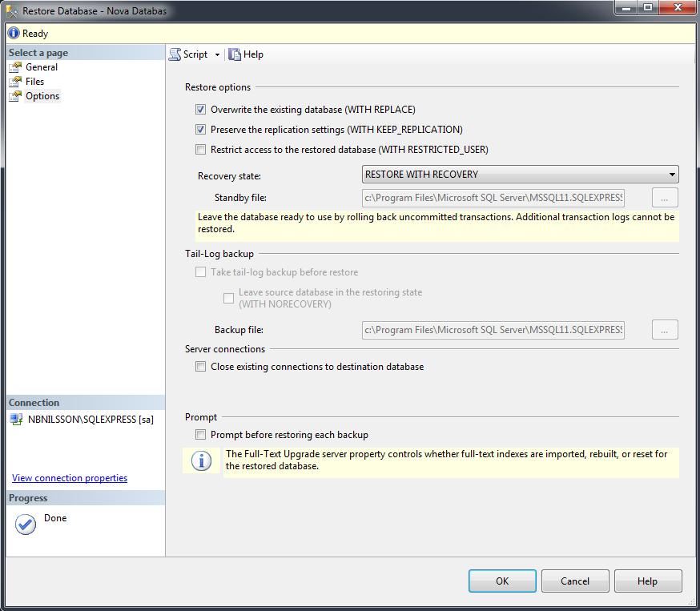Click the server connection icon
This screenshot has width=700, height=611.
[x=17, y=420]
